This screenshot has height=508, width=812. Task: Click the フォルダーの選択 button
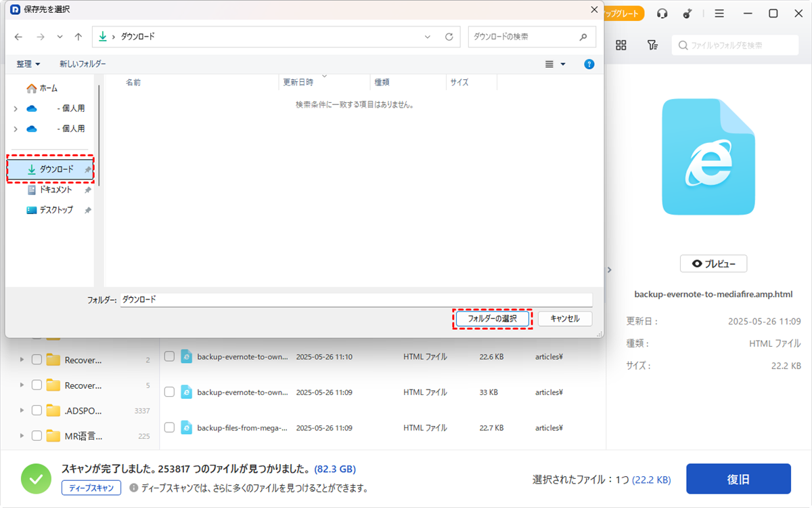click(492, 318)
